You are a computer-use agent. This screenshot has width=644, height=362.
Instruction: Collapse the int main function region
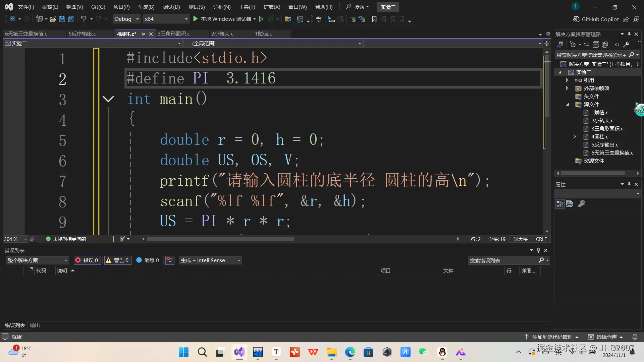108,99
